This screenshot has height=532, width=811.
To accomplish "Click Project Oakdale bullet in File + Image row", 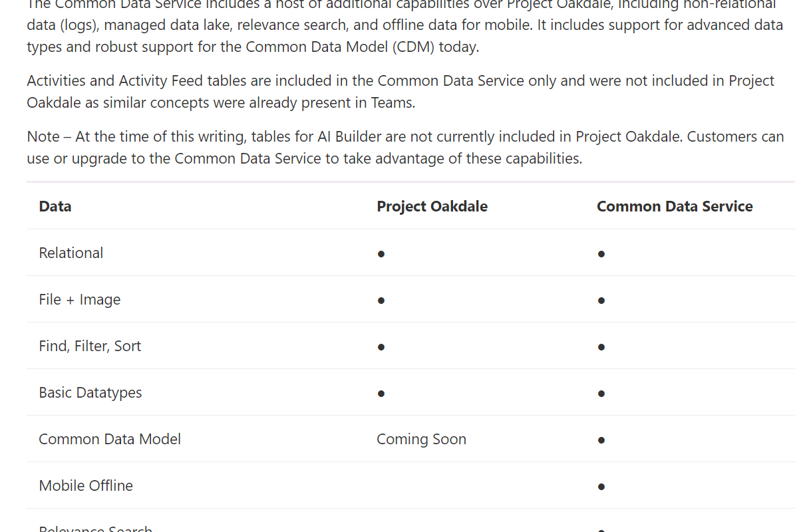I will pos(381,301).
